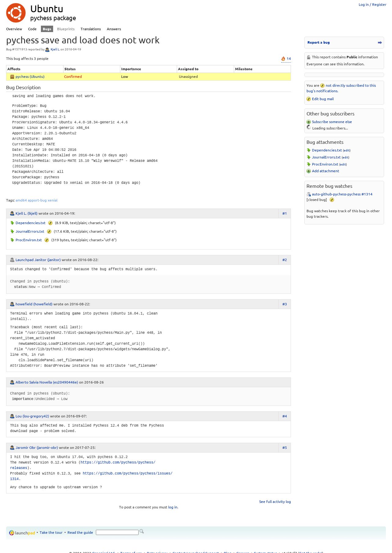This screenshot has height=553, width=392.
Task: Click the Ubuntu logo icon
Action: (16, 13)
